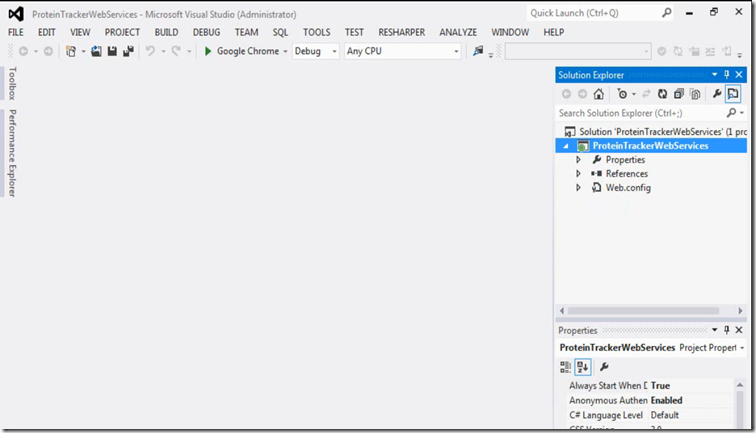Pin the Properties panel
The image size is (756, 433).
(727, 330)
